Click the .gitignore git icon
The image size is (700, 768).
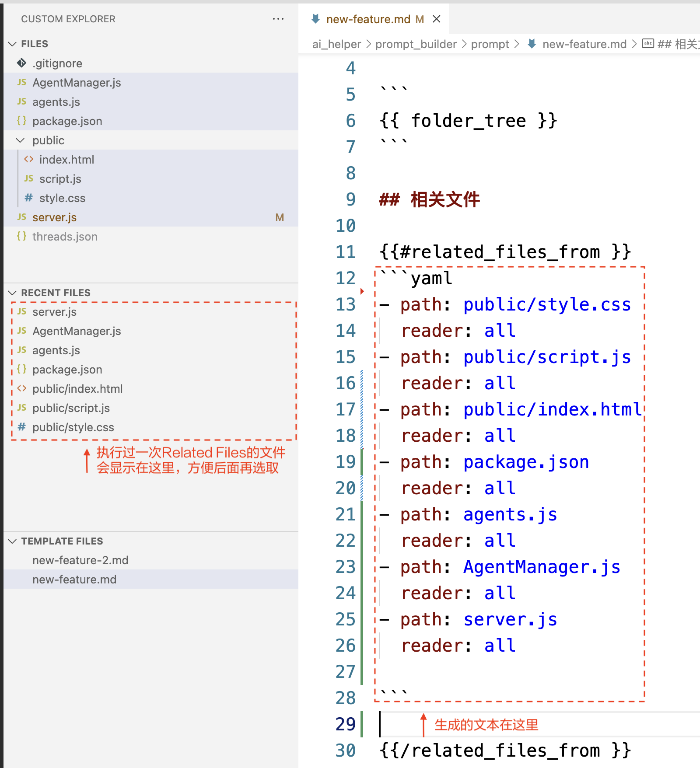pyautogui.click(x=21, y=63)
